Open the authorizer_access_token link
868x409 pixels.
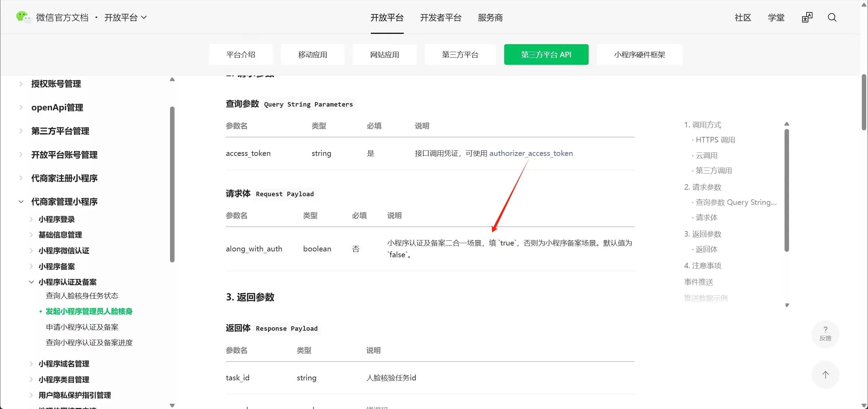(x=531, y=153)
